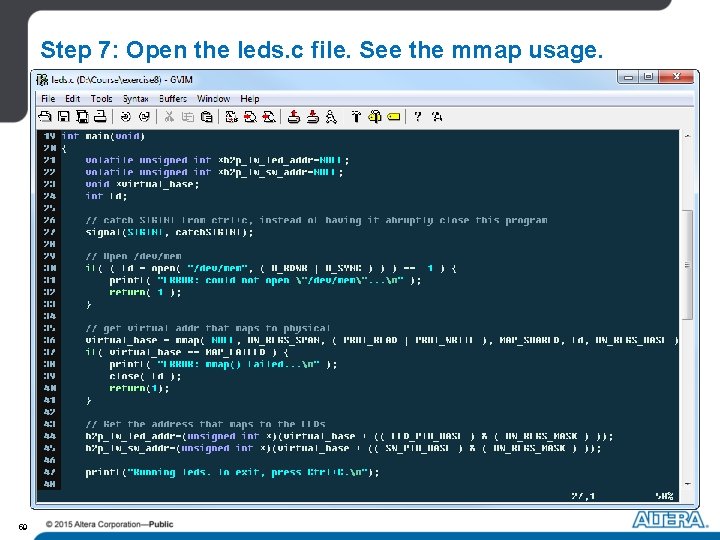The height and width of the screenshot is (540, 720).
Task: Open the Buffers menu
Action: pos(173,99)
